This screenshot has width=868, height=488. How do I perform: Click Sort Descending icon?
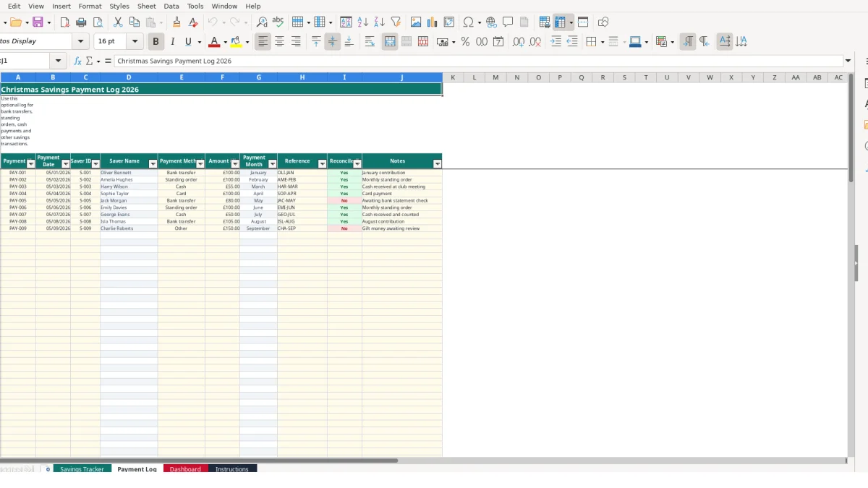[379, 22]
